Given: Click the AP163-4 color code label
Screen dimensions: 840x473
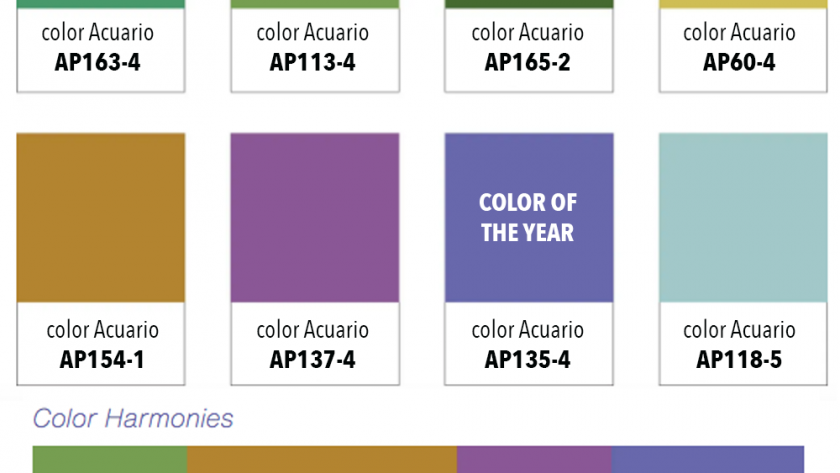Looking at the screenshot, I should [x=98, y=63].
